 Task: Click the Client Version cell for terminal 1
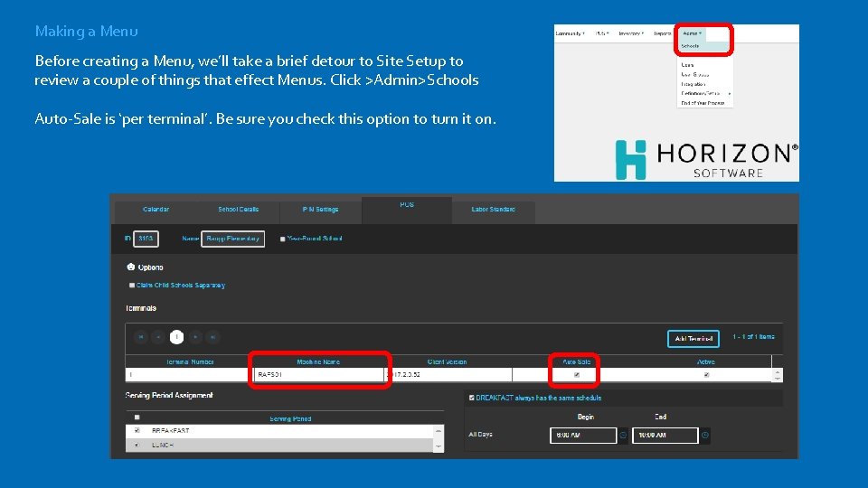448,374
